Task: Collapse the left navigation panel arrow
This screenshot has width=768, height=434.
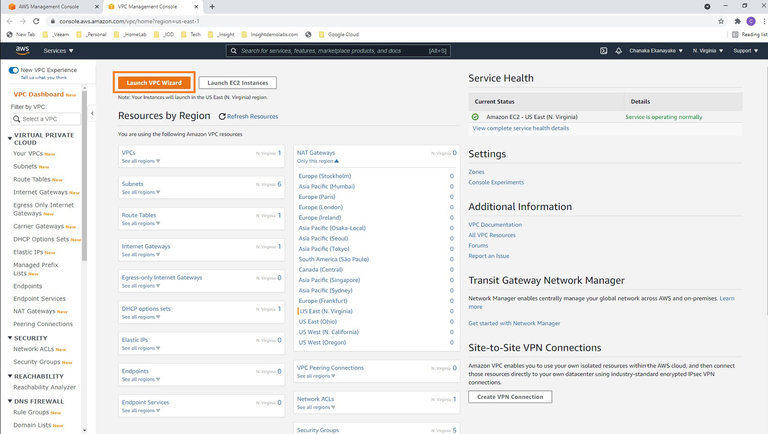Action: (92, 113)
